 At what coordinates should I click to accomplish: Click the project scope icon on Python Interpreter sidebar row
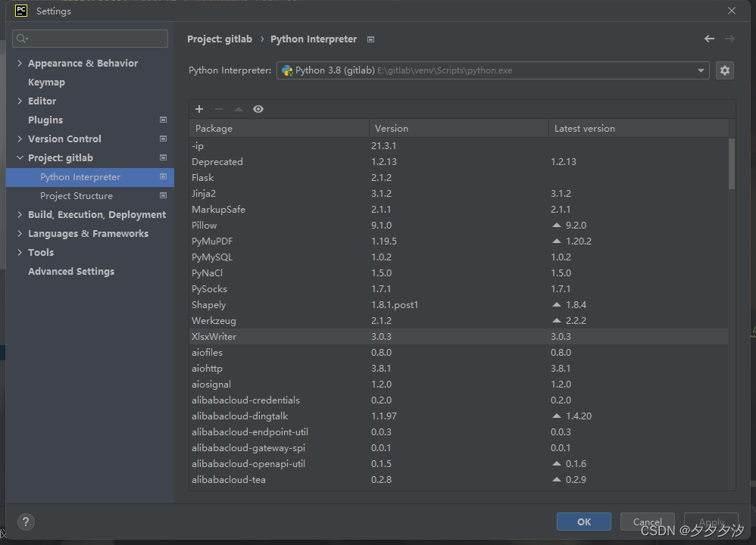pos(164,177)
